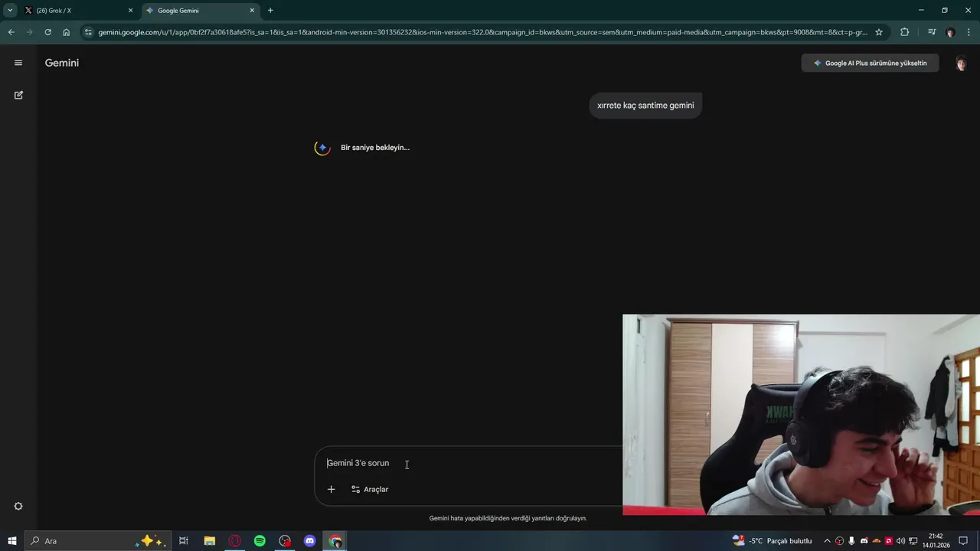Click 'Bir saniye bekleyin...' status text
The height and width of the screenshot is (551, 980).
(375, 148)
